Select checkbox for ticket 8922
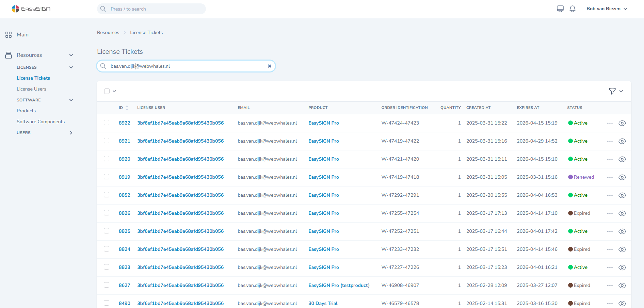 [x=107, y=123]
